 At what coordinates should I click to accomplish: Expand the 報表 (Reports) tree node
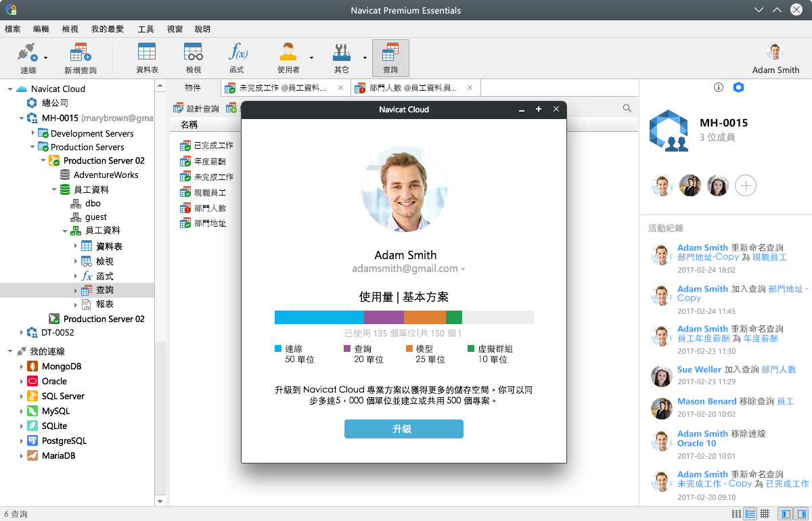(x=76, y=304)
